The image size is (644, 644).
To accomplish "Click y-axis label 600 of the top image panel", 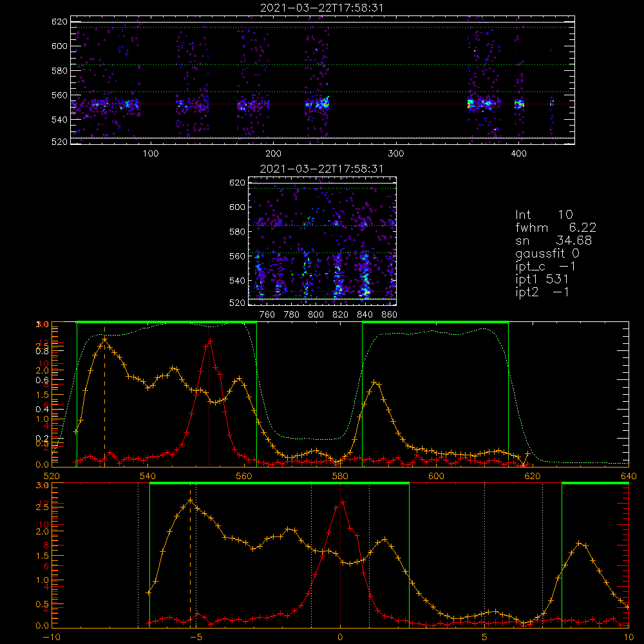I will [59, 46].
